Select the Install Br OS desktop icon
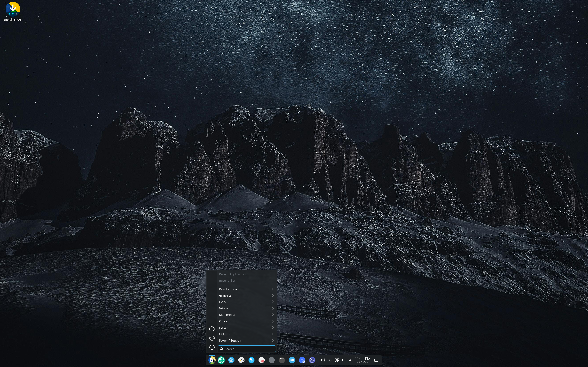This screenshot has height=367, width=588. 13,10
